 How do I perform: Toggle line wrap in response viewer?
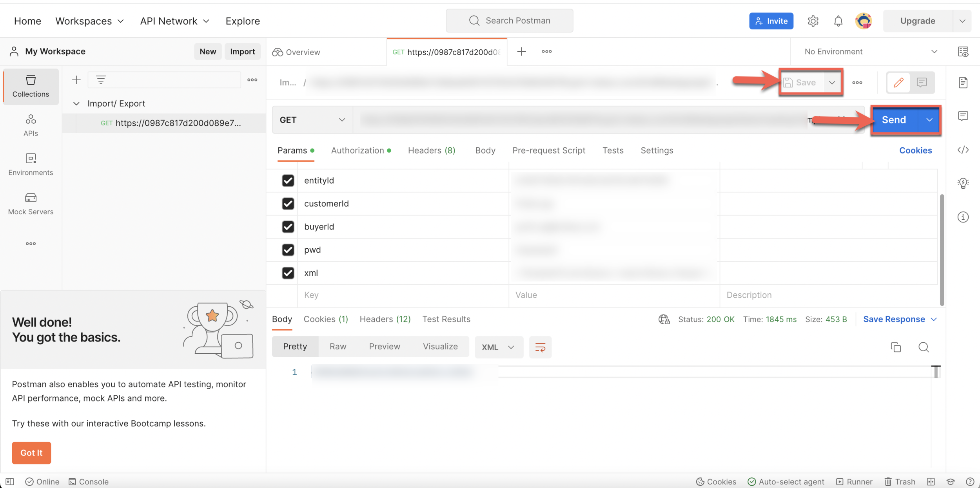pyautogui.click(x=540, y=347)
